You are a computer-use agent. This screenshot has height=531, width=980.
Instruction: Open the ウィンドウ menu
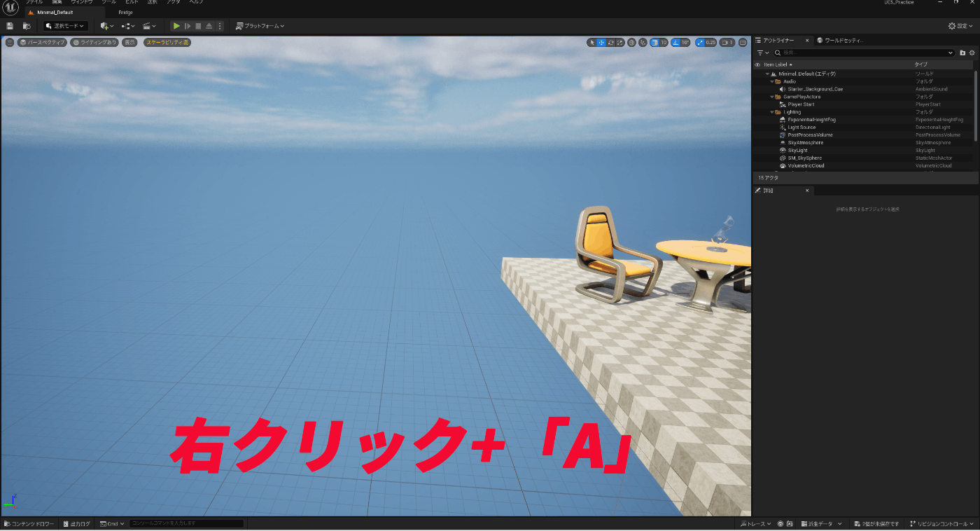tap(81, 2)
